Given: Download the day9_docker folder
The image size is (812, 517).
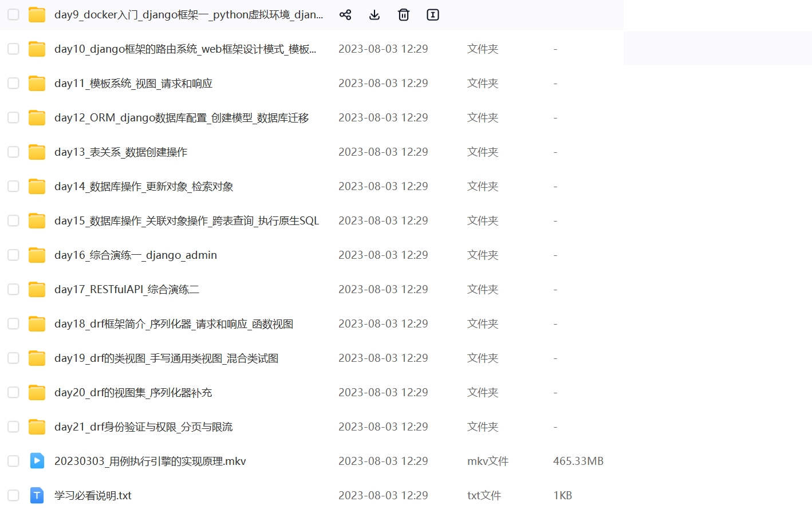Looking at the screenshot, I should [x=375, y=15].
